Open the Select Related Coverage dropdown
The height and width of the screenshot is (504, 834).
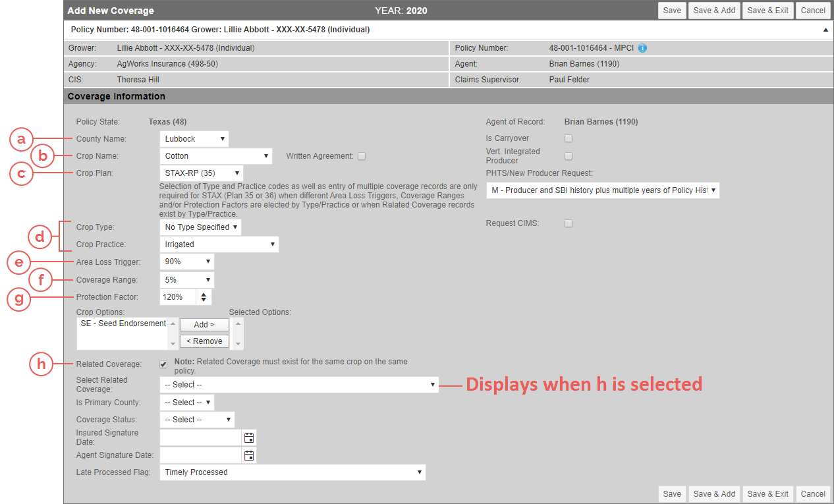[x=299, y=385]
